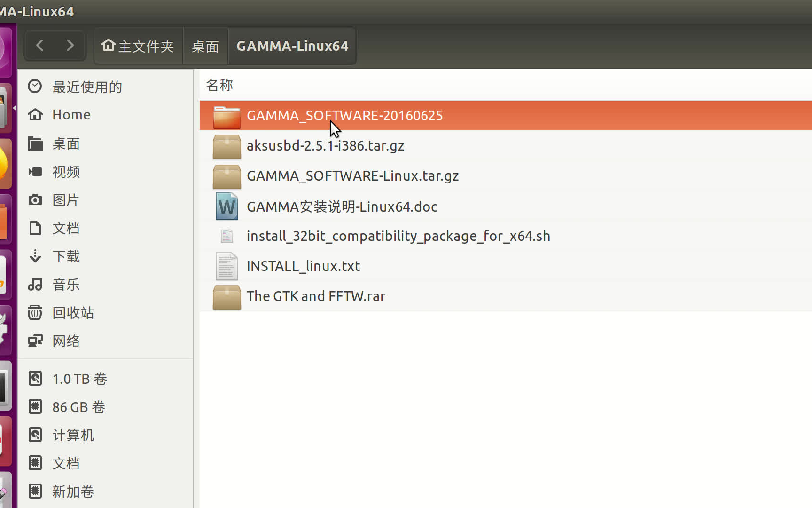Screen dimensions: 812x508
Task: Click the script icon of install_32bit_compatibility_package_for_x64.sh
Action: [226, 236]
